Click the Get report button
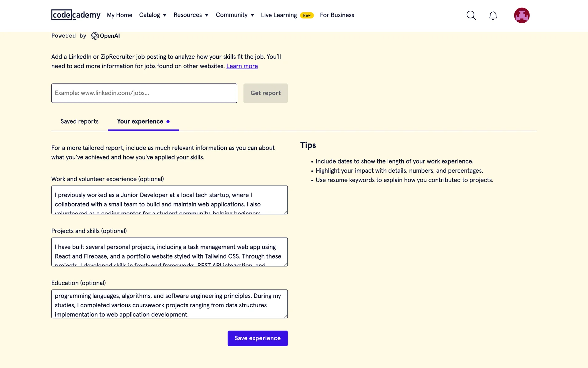Image resolution: width=588 pixels, height=368 pixels. point(265,93)
